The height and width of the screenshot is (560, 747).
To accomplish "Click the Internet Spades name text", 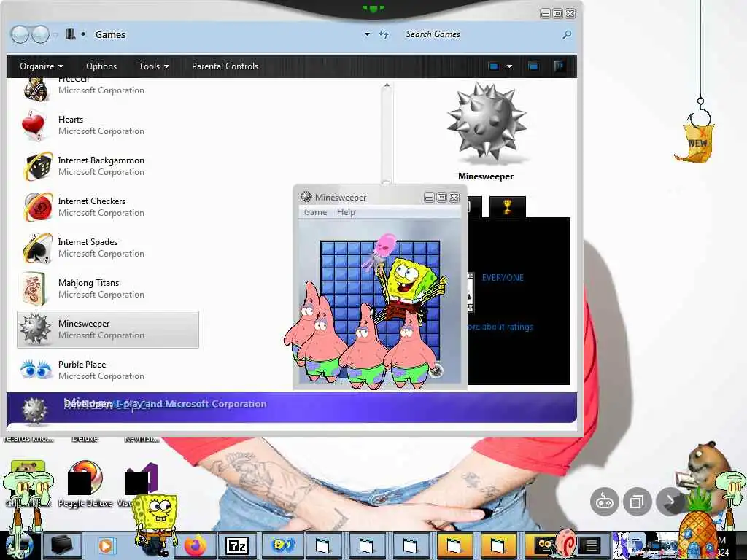I will pos(88,242).
